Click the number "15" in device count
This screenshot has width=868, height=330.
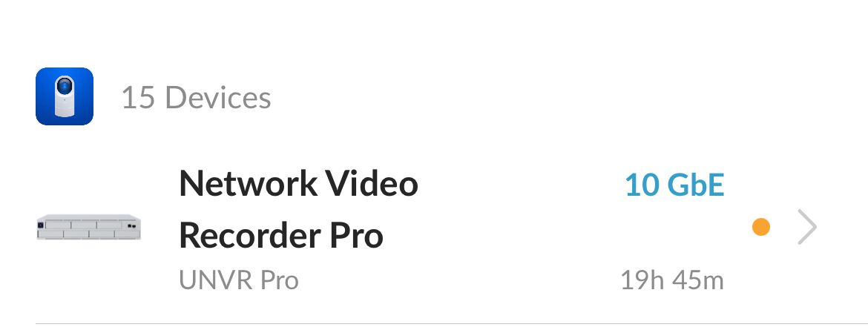[x=138, y=97]
